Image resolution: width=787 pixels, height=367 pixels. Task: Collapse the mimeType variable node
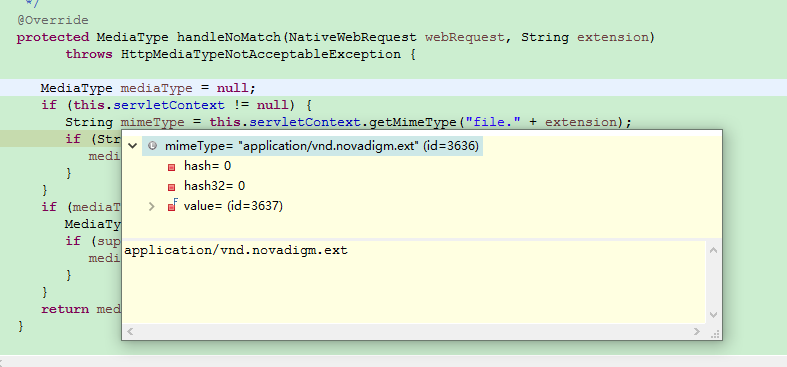[133, 146]
